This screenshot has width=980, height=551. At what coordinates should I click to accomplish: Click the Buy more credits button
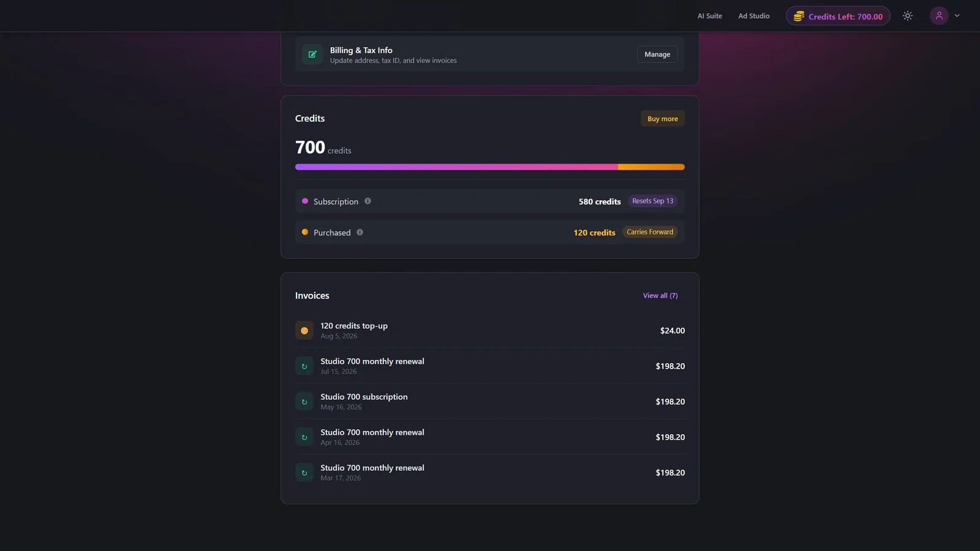click(x=663, y=119)
